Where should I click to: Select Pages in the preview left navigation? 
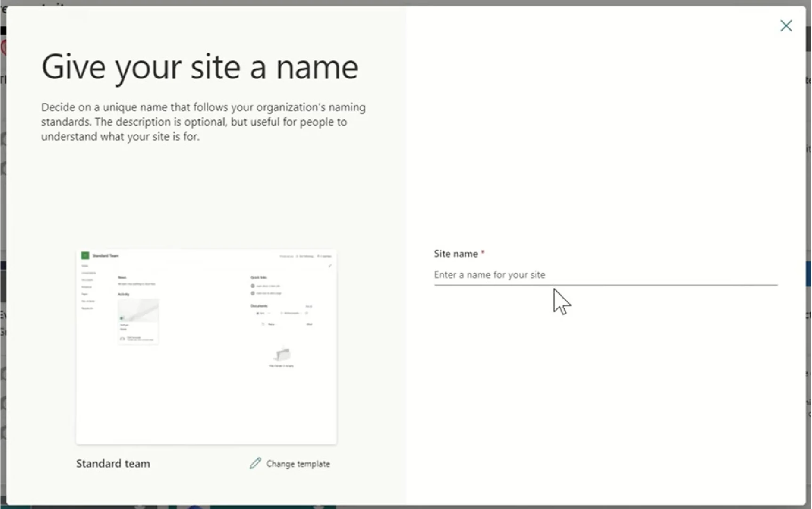pos(85,294)
